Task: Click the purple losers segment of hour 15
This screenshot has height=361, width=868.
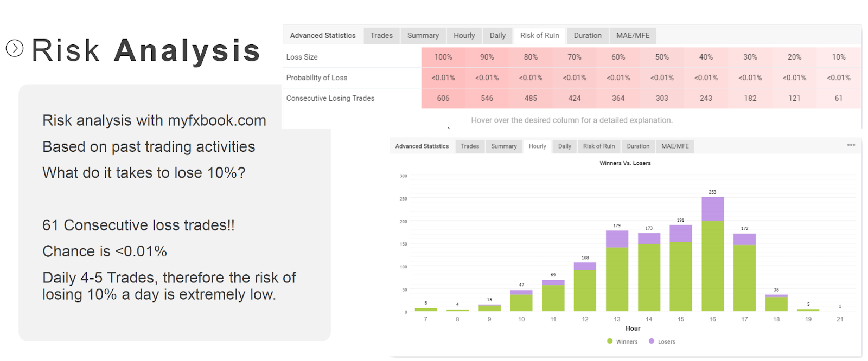Action: coord(680,234)
